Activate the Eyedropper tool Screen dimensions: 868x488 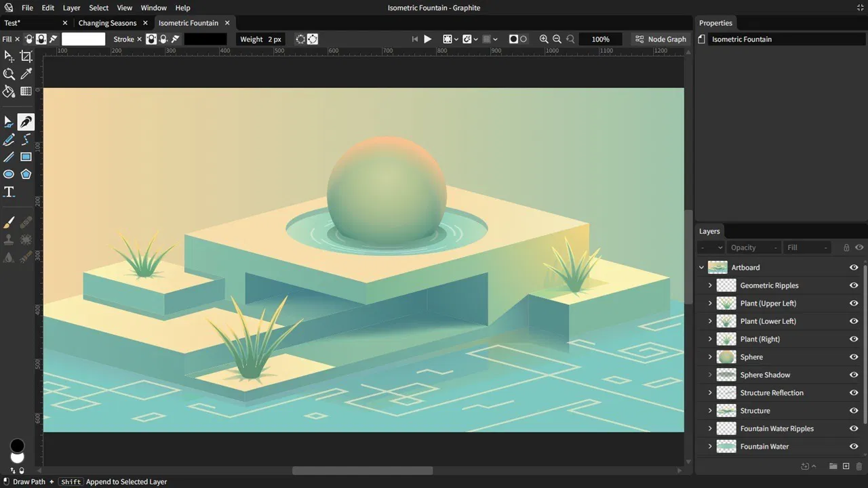26,74
